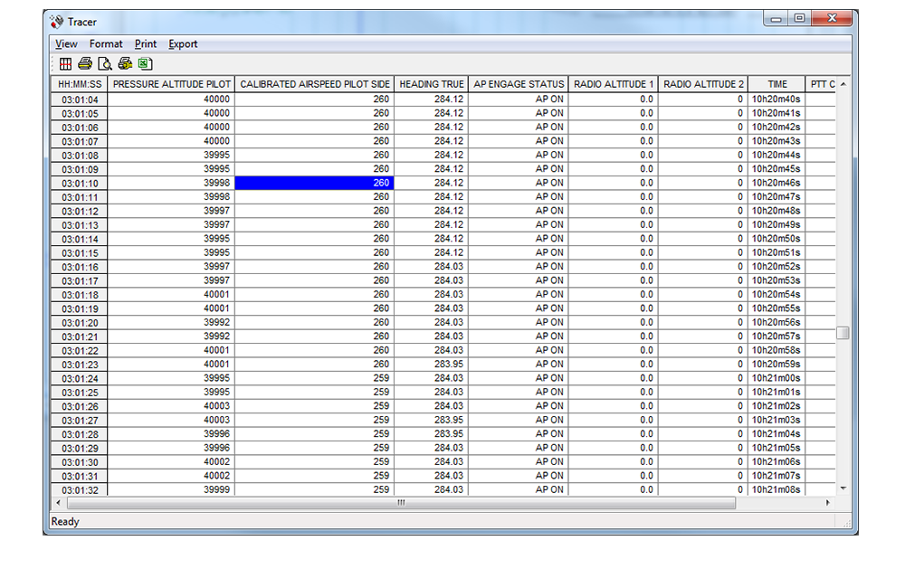Click the Export to Excel icon
905x588 pixels.
pyautogui.click(x=145, y=64)
